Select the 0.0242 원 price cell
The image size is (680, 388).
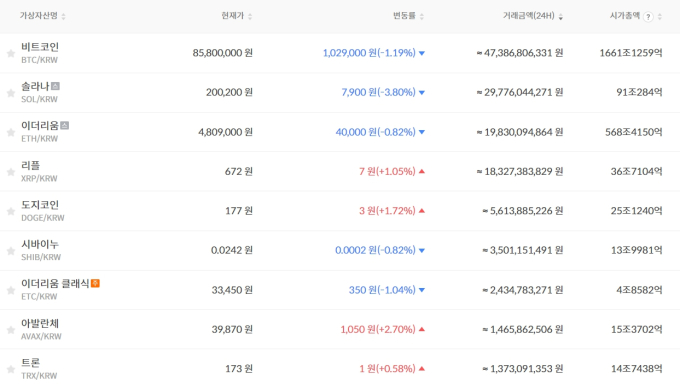pyautogui.click(x=232, y=250)
